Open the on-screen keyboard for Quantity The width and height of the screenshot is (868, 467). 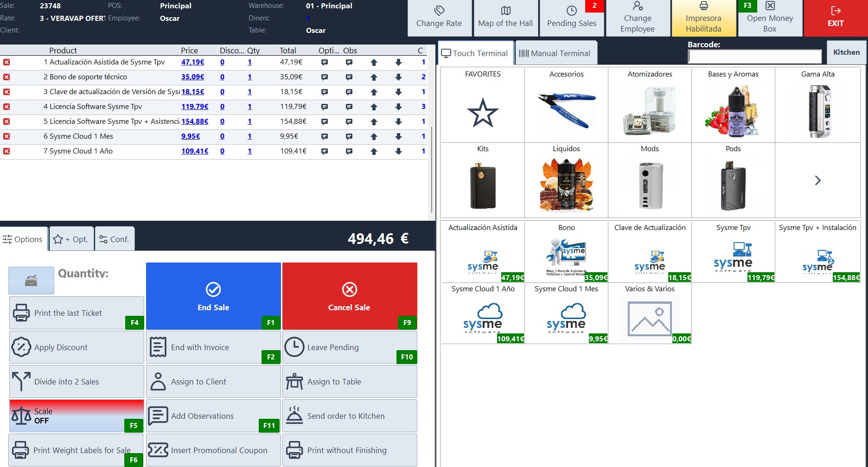pyautogui.click(x=31, y=281)
